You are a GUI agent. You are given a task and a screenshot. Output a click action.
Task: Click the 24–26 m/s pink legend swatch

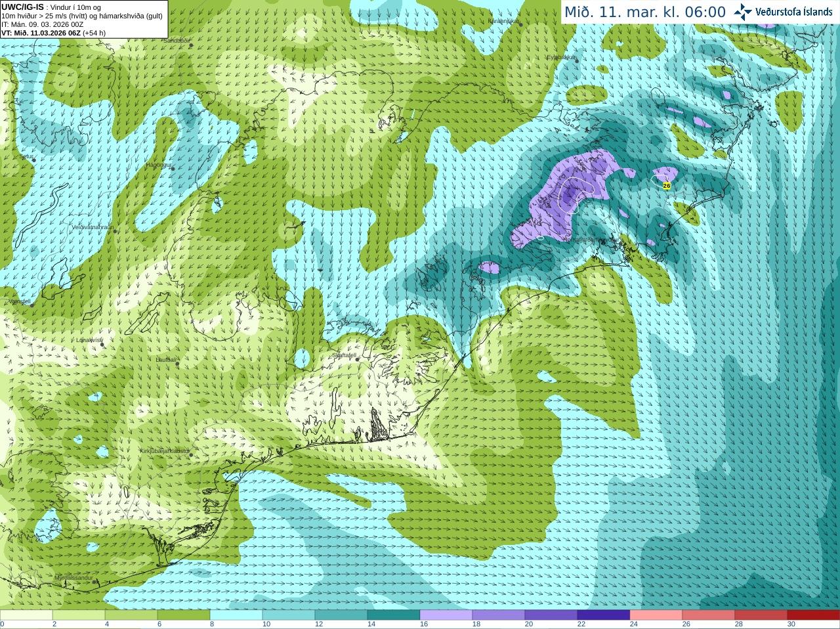[x=656, y=615]
